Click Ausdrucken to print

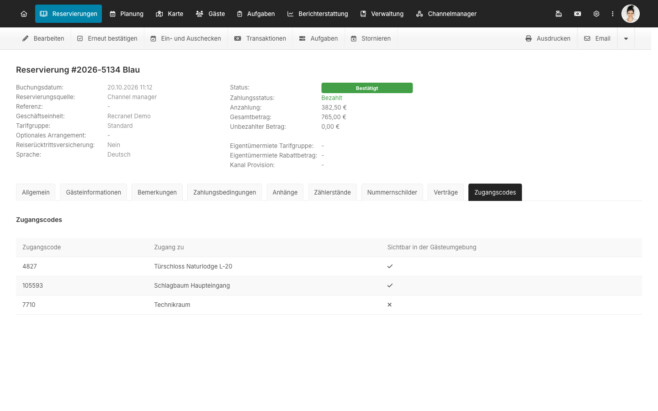[548, 39]
